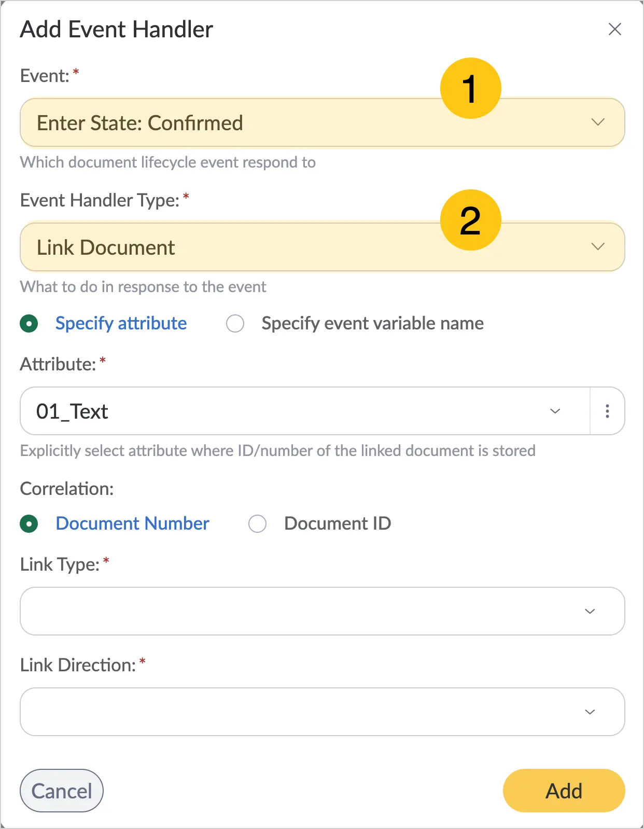Open the empty Link Direction dropdown
644x829 pixels.
322,712
